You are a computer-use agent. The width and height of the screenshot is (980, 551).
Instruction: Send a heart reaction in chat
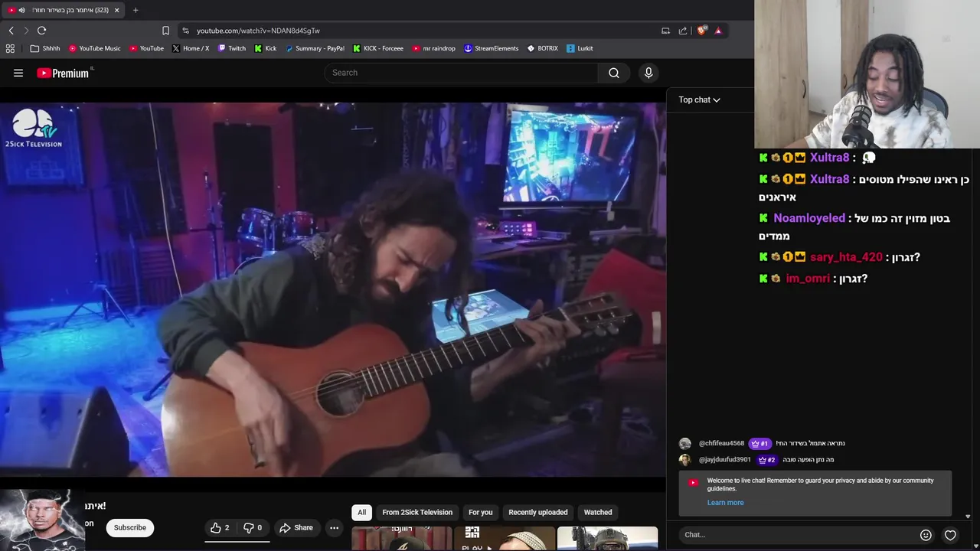pyautogui.click(x=950, y=535)
